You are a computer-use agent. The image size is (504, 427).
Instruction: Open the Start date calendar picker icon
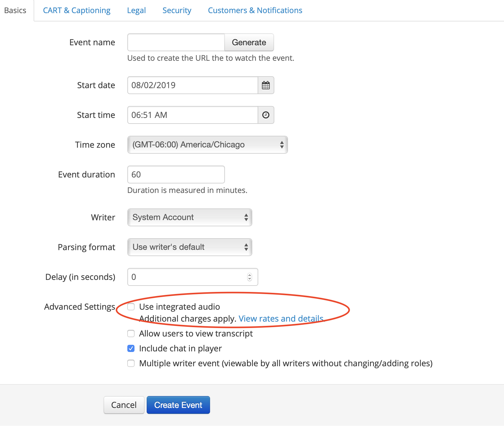click(266, 85)
